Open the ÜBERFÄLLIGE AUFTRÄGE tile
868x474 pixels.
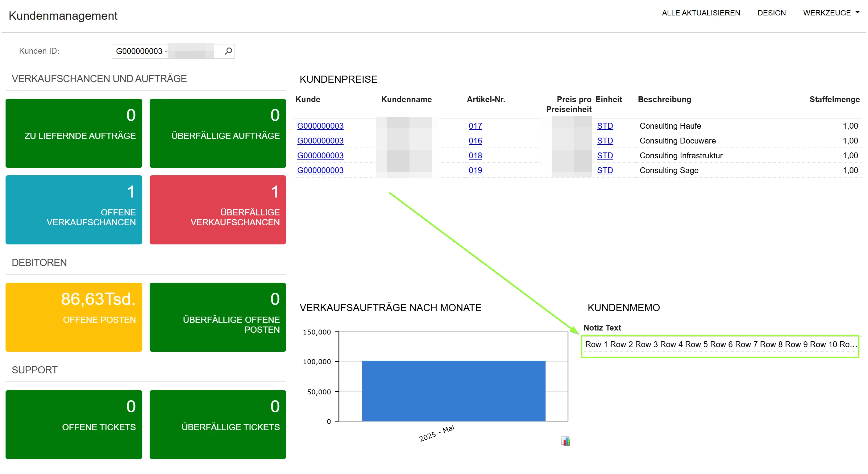(x=218, y=133)
